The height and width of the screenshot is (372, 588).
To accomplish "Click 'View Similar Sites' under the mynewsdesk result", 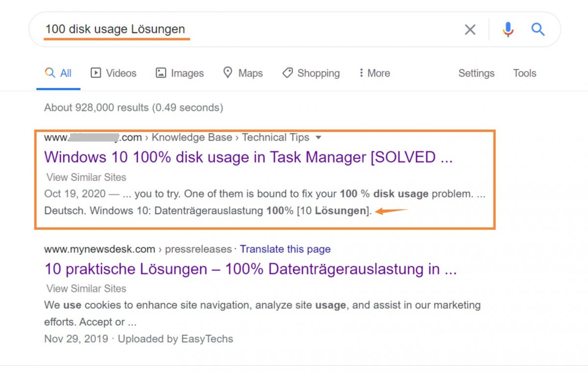I will (x=86, y=289).
